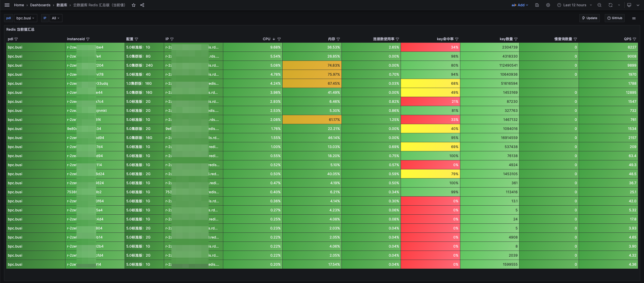Click the share dashboard icon

(142, 5)
